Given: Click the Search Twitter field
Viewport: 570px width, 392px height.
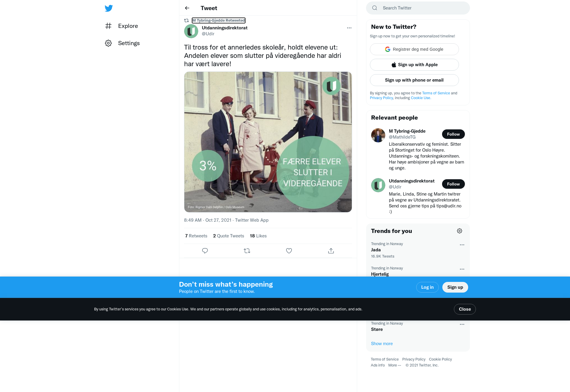Looking at the screenshot, I should pos(418,8).
